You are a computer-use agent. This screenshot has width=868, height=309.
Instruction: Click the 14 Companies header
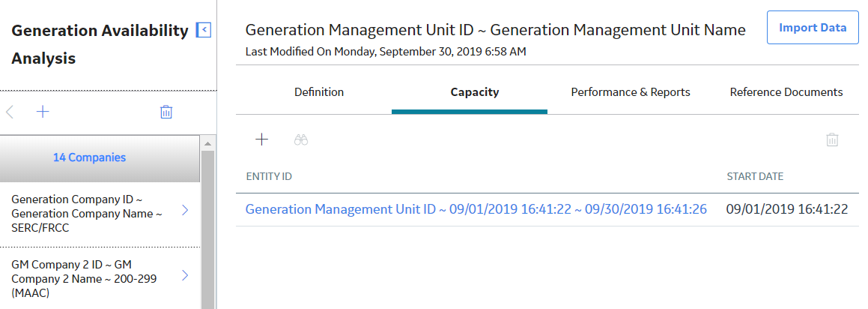89,157
